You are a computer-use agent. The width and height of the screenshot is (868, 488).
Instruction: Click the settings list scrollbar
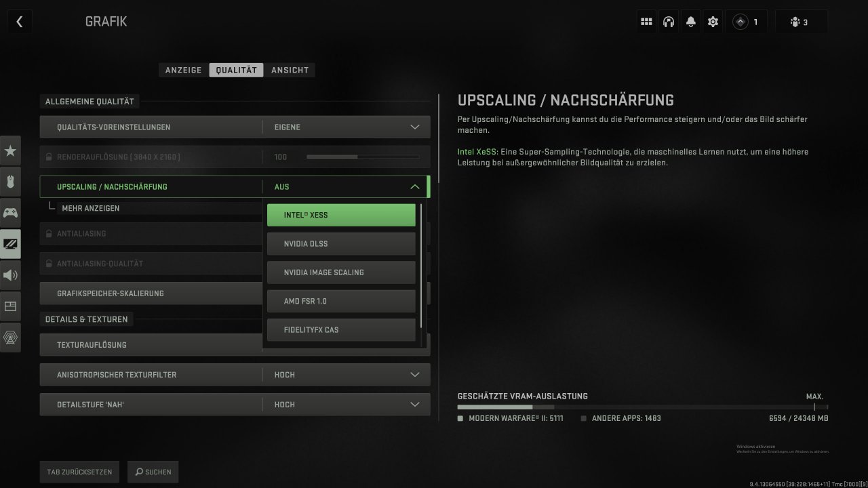(x=438, y=139)
